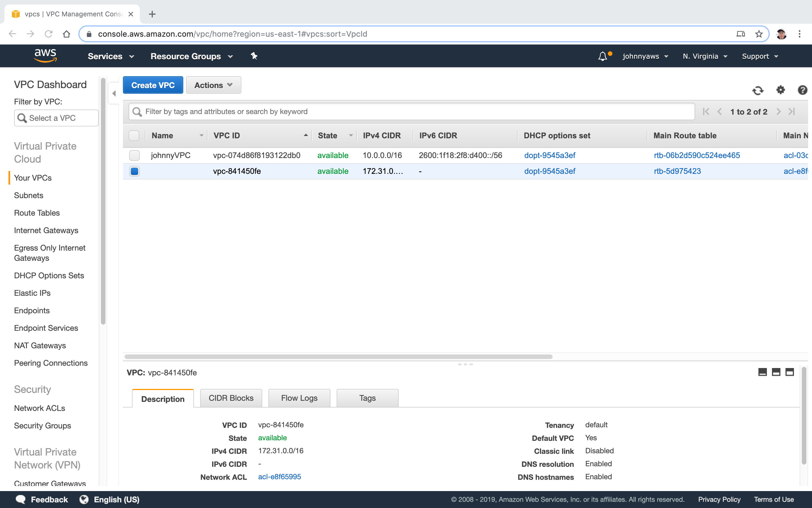Click the horizontal table scrollbar
The image size is (812, 508).
(x=338, y=356)
